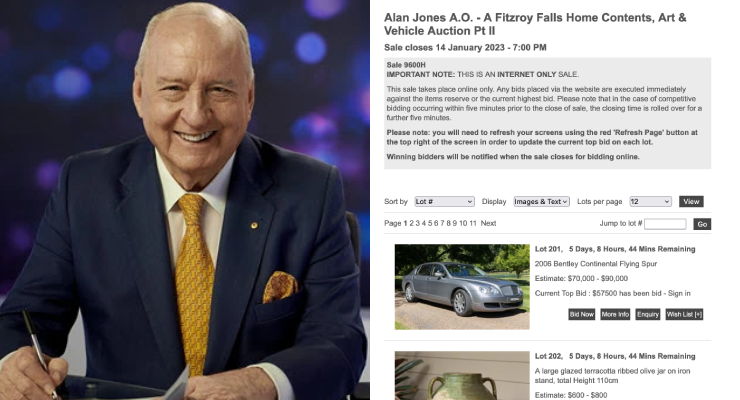Click the Sign in link
Viewport: 740px width, 400px height.
click(x=679, y=293)
